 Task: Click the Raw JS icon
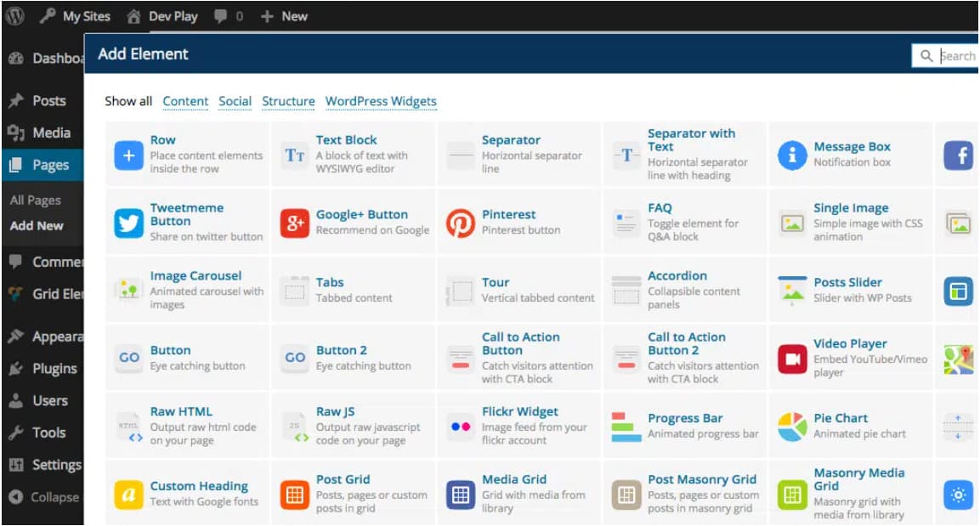(294, 427)
